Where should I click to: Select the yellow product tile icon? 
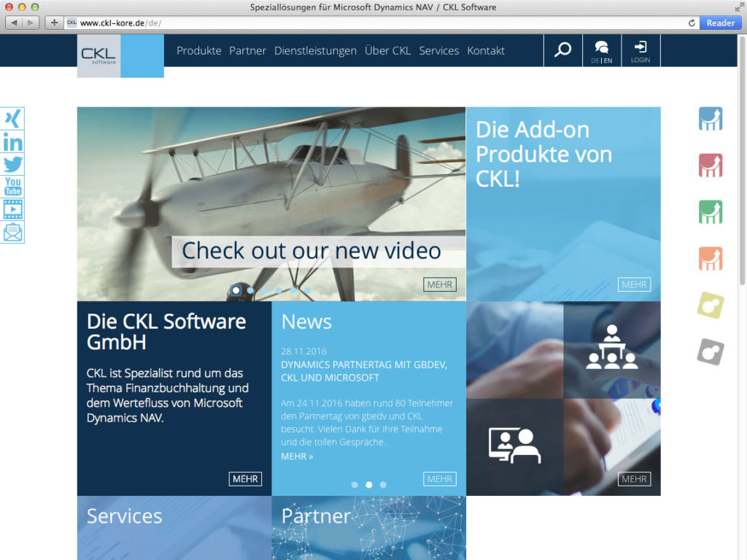[711, 306]
